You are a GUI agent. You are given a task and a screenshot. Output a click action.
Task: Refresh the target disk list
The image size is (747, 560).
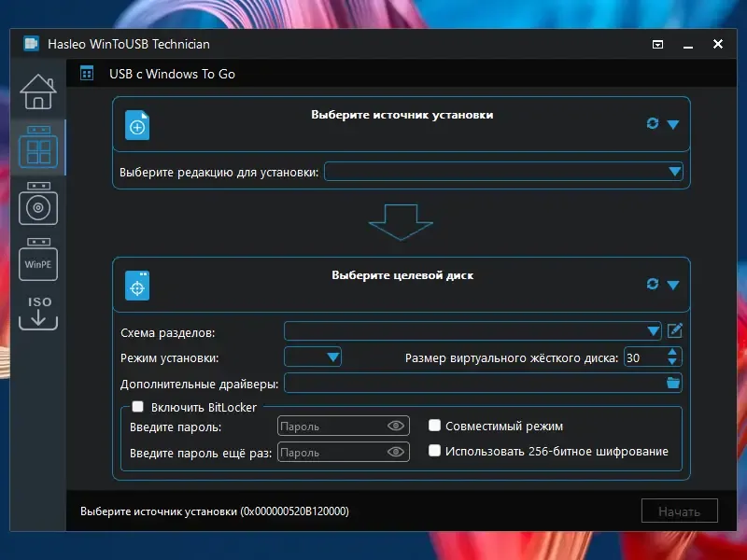tap(652, 285)
